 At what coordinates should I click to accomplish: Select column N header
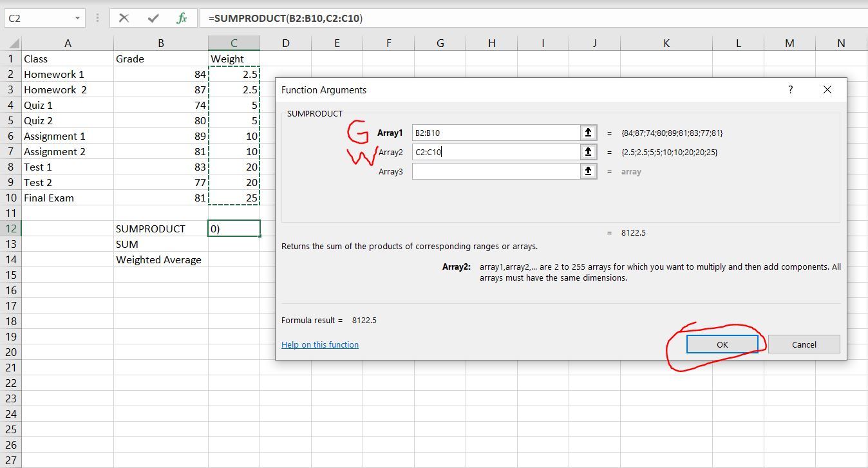pos(841,43)
